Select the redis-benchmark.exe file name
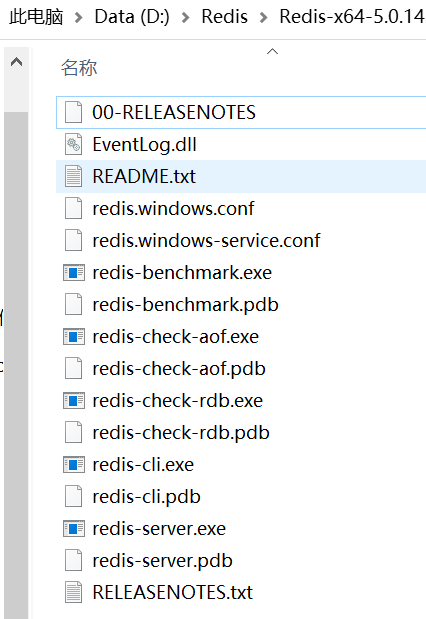This screenshot has width=426, height=619. coord(182,273)
